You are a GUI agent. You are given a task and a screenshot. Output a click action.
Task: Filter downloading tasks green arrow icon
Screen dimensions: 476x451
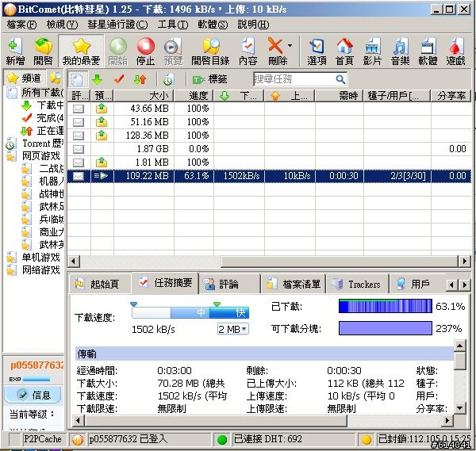click(x=97, y=79)
